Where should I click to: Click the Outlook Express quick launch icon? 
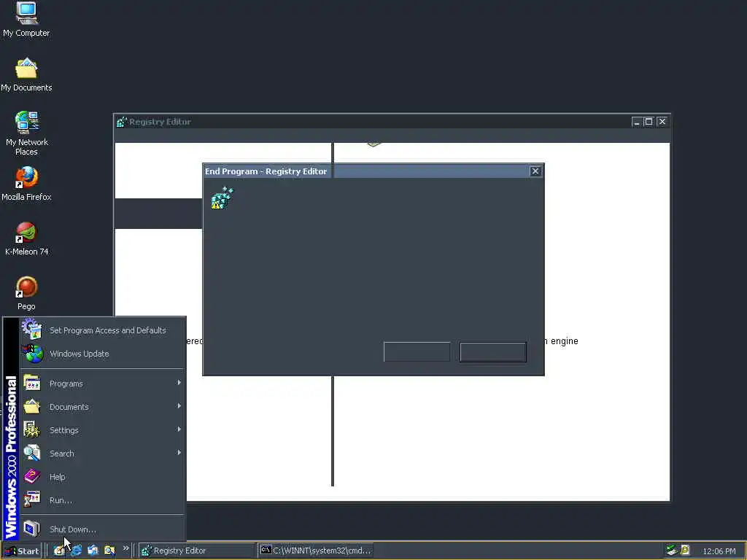pos(93,551)
